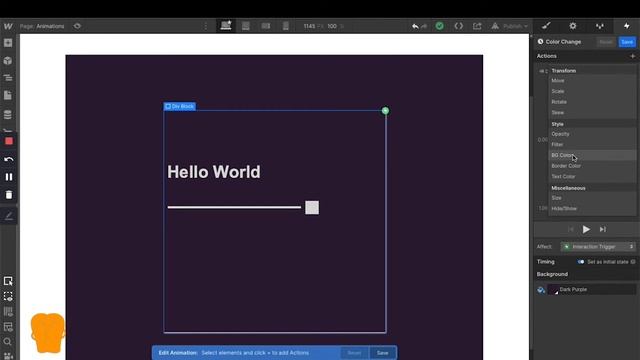This screenshot has height=360, width=640.
Task: Click Save in Color Change header
Action: click(x=627, y=42)
